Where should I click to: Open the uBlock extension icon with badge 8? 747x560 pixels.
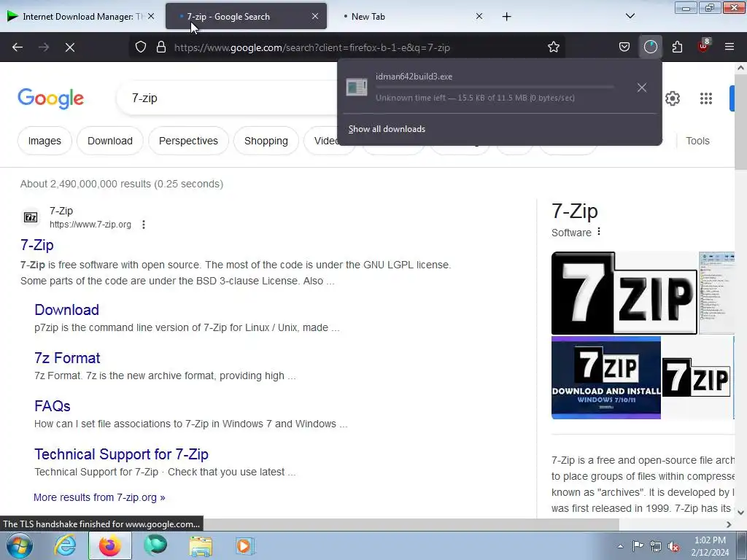click(x=704, y=46)
